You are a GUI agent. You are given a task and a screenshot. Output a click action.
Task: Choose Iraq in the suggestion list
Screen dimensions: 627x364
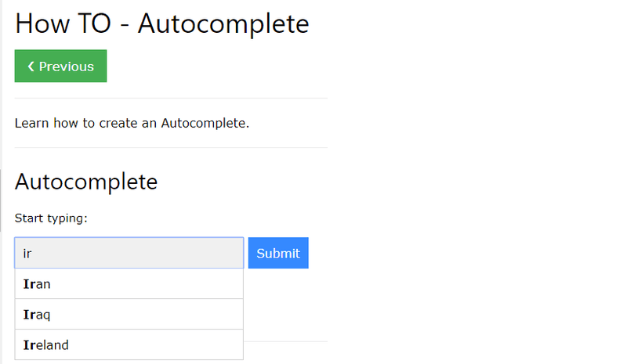(x=129, y=315)
